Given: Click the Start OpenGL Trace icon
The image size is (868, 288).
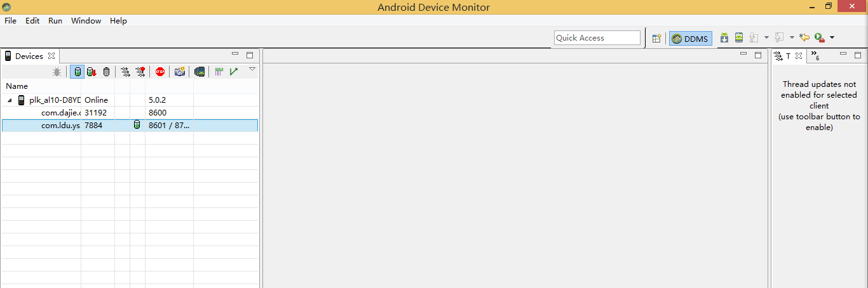Looking at the screenshot, I should point(234,72).
